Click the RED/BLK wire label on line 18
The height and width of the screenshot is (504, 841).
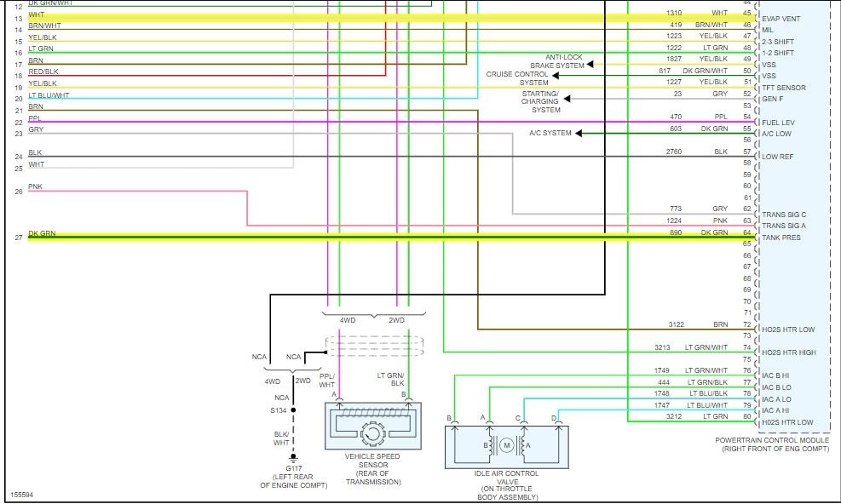click(43, 72)
